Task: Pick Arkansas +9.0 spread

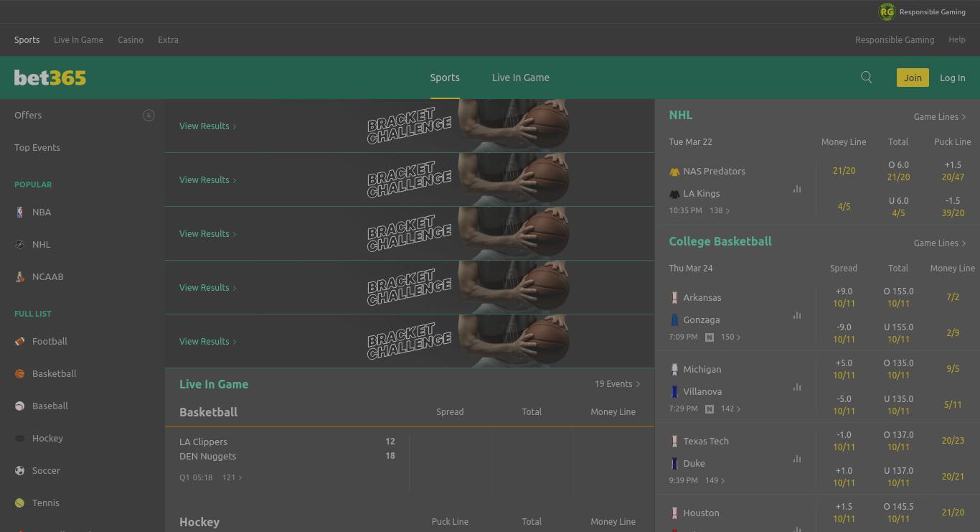Action: (844, 297)
